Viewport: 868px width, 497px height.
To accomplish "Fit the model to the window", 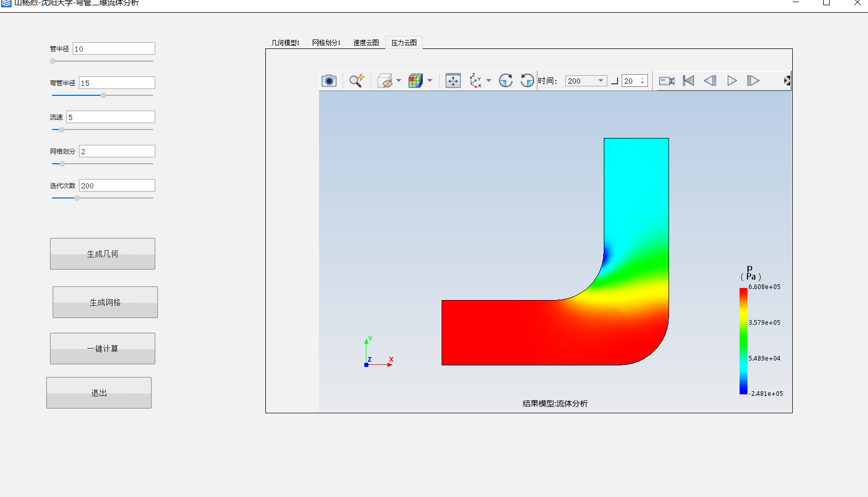I will pos(453,81).
